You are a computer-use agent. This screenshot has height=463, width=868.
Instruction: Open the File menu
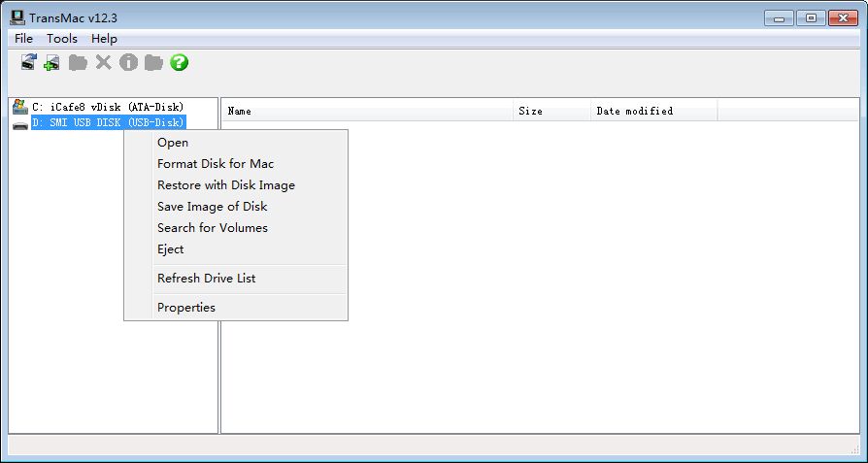pos(23,39)
